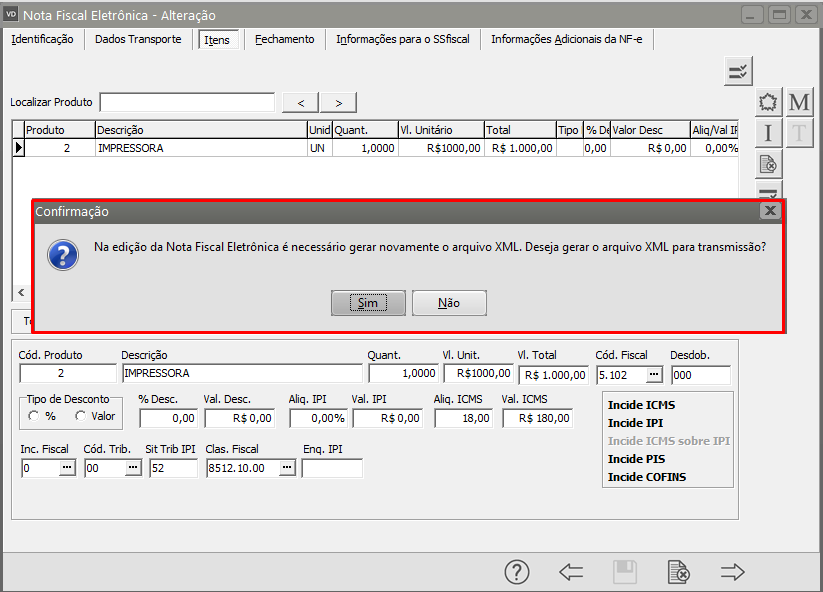Go back using the left arrow icon

(x=571, y=571)
